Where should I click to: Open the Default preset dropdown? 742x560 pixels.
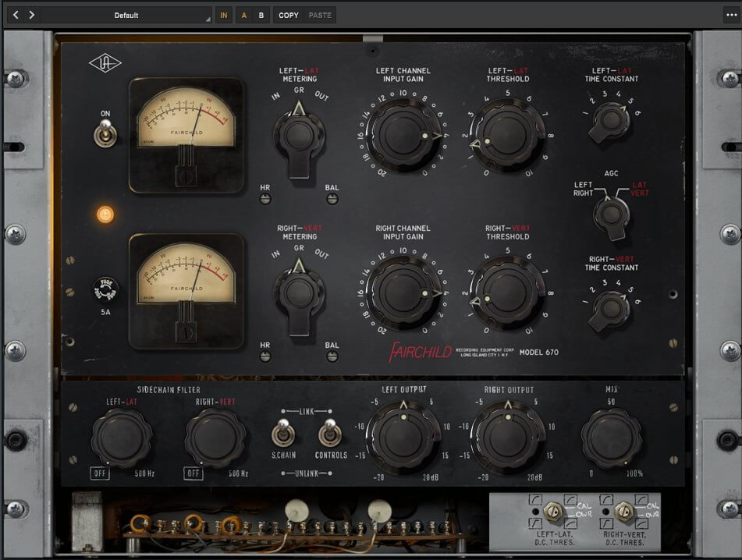(x=126, y=15)
